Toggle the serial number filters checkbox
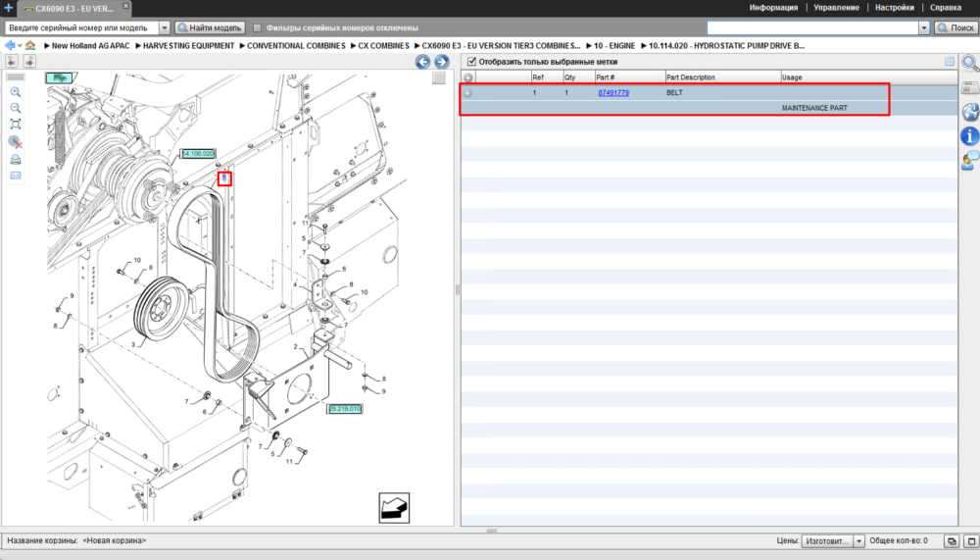This screenshot has width=980, height=560. [257, 27]
